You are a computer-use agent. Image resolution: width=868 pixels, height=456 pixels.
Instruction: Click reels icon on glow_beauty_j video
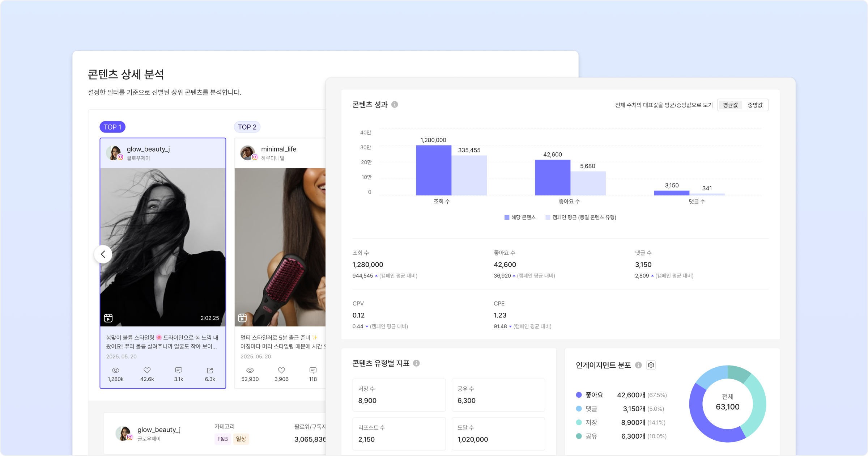(x=108, y=318)
